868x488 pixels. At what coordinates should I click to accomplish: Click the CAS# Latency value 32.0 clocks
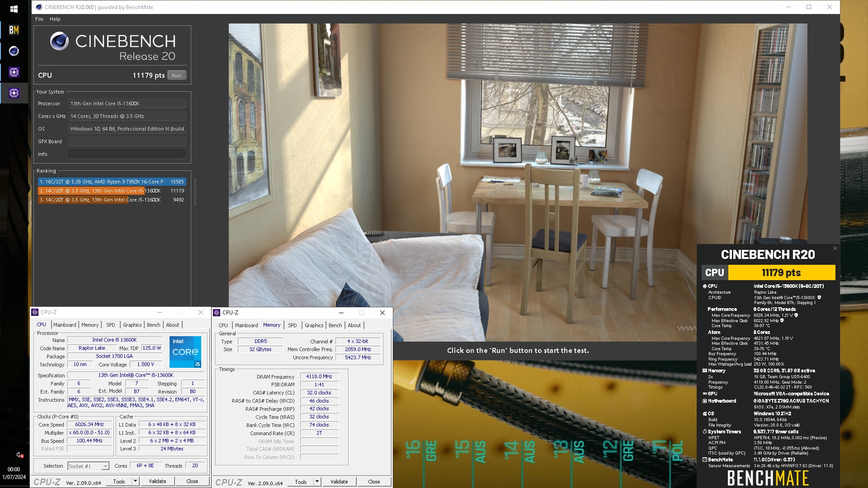pos(319,393)
